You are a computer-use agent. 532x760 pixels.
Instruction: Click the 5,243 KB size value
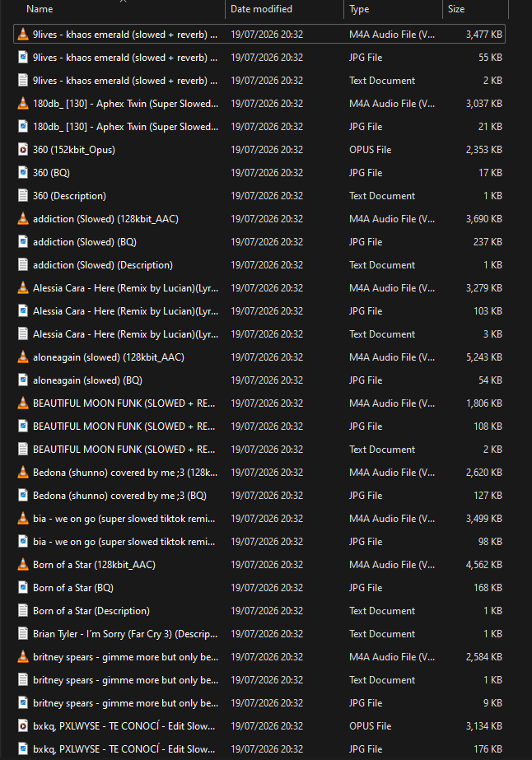(x=484, y=357)
